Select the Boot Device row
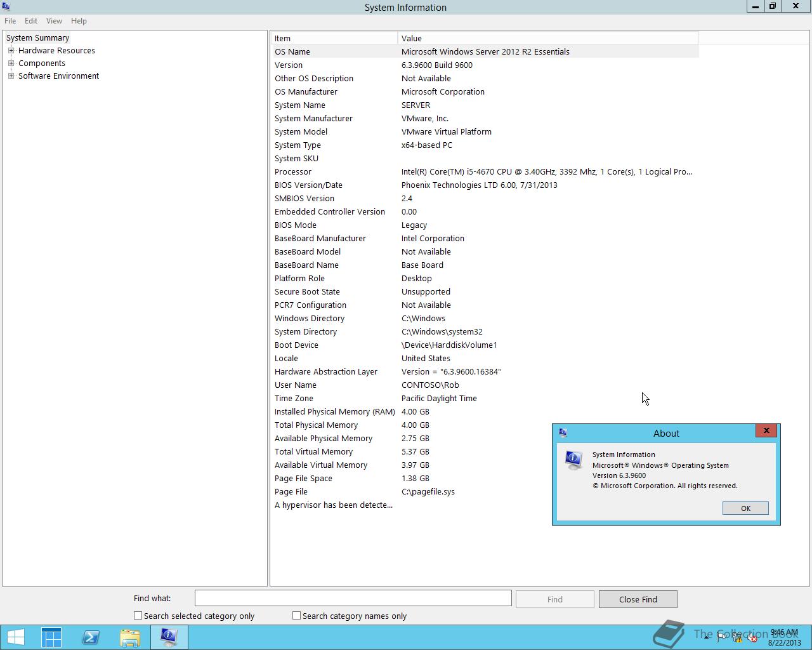 click(x=485, y=345)
